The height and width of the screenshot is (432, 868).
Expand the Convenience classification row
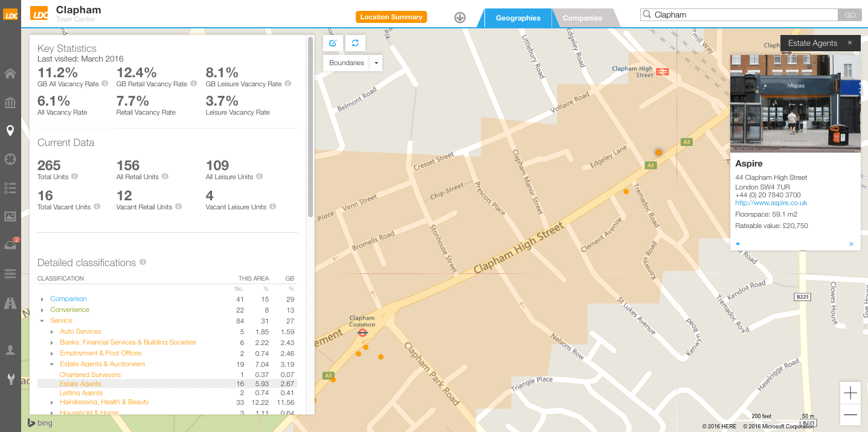click(x=42, y=310)
